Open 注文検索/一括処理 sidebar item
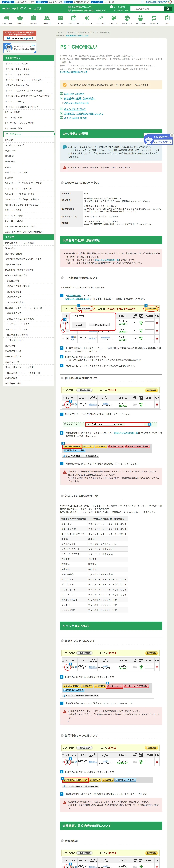Screen dimensions: 174x868 (x=29, y=254)
